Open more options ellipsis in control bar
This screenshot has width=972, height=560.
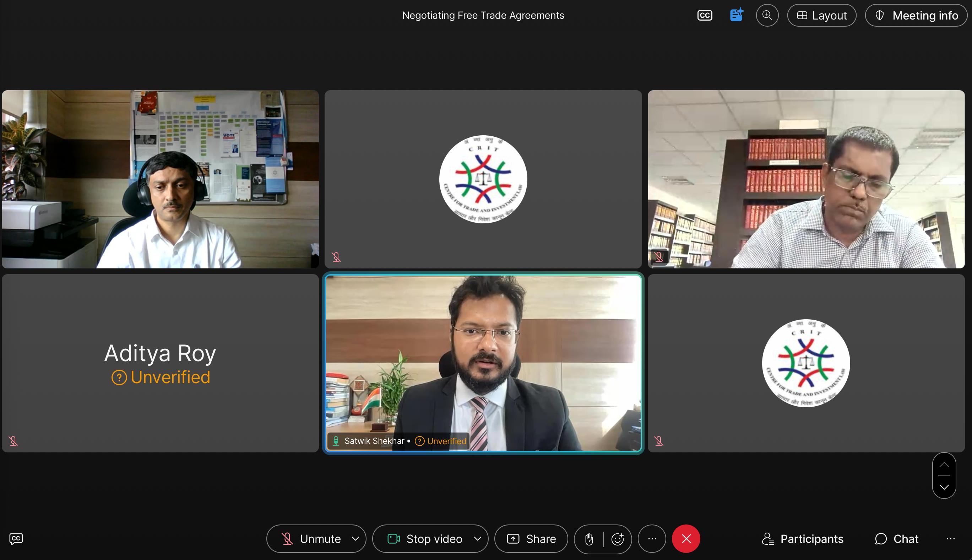tap(652, 539)
